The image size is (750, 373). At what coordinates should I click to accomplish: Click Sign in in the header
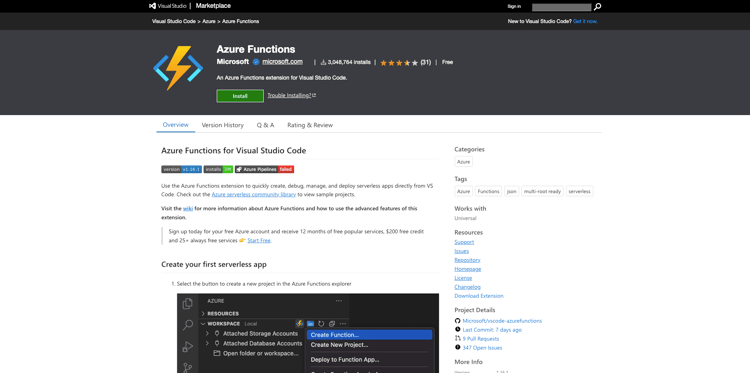(514, 7)
